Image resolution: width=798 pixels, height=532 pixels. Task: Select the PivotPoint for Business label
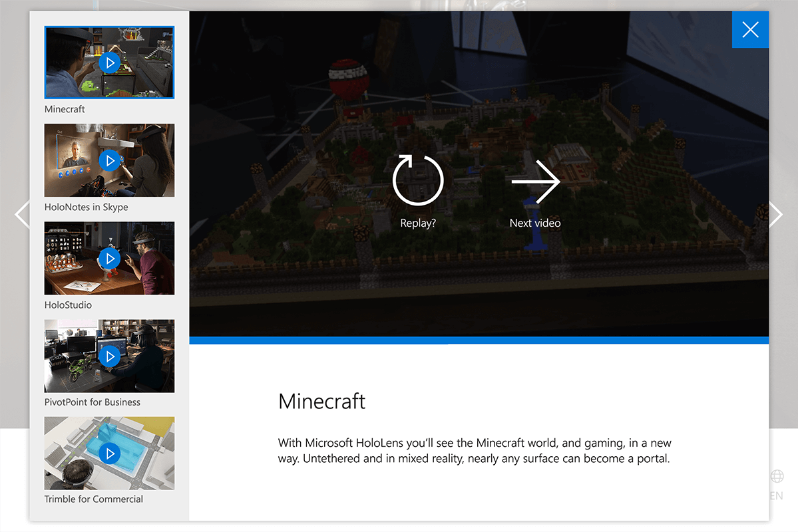click(92, 402)
